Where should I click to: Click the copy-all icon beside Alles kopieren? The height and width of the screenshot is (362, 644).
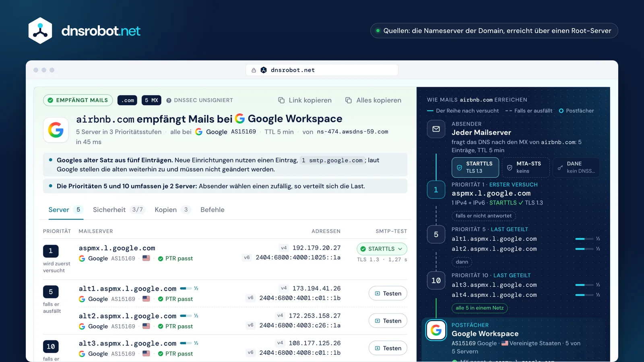(349, 100)
